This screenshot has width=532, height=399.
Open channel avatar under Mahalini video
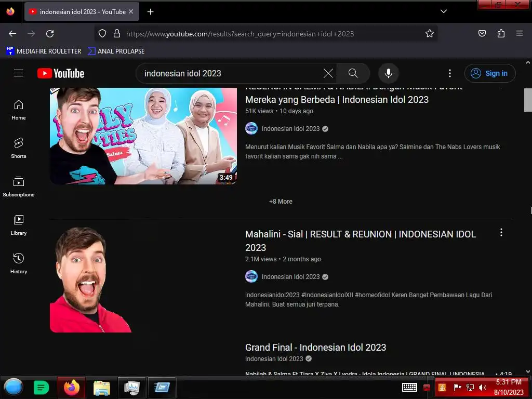tap(251, 276)
